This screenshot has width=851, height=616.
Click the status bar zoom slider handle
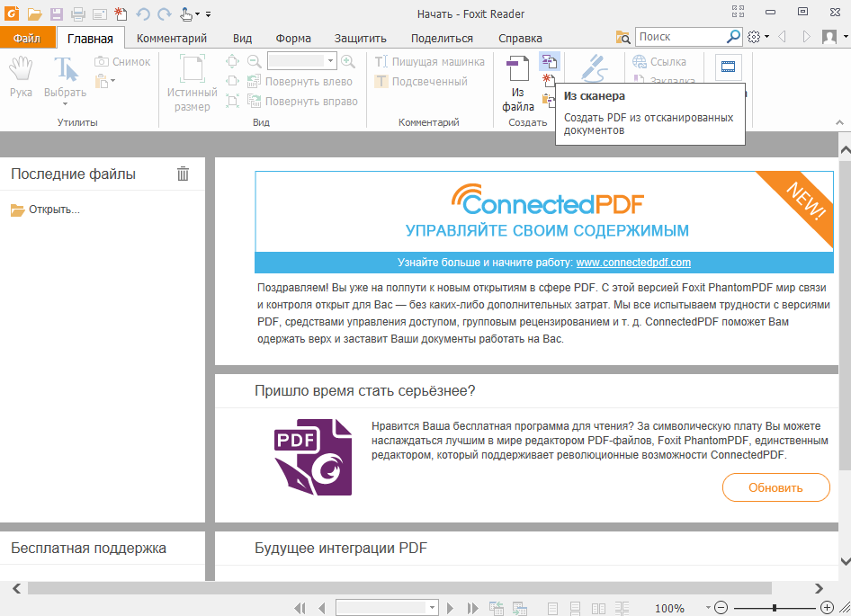[x=775, y=608]
